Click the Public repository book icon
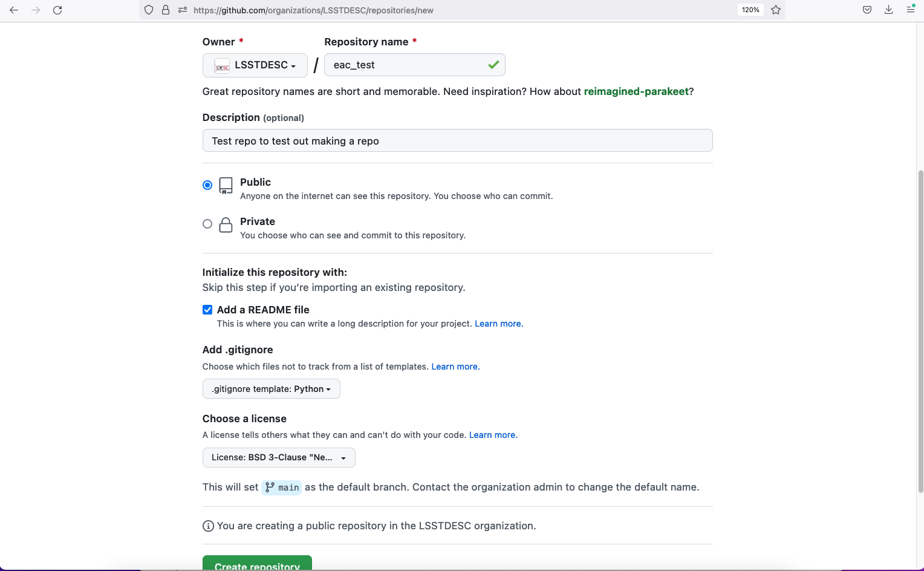Screen dimensions: 924x571 (226, 185)
